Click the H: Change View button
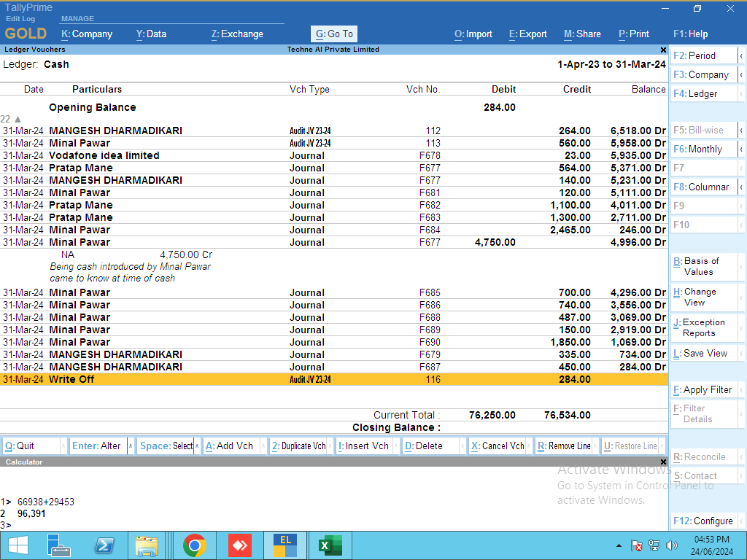Viewport: 747px width, 560px height. click(x=704, y=297)
